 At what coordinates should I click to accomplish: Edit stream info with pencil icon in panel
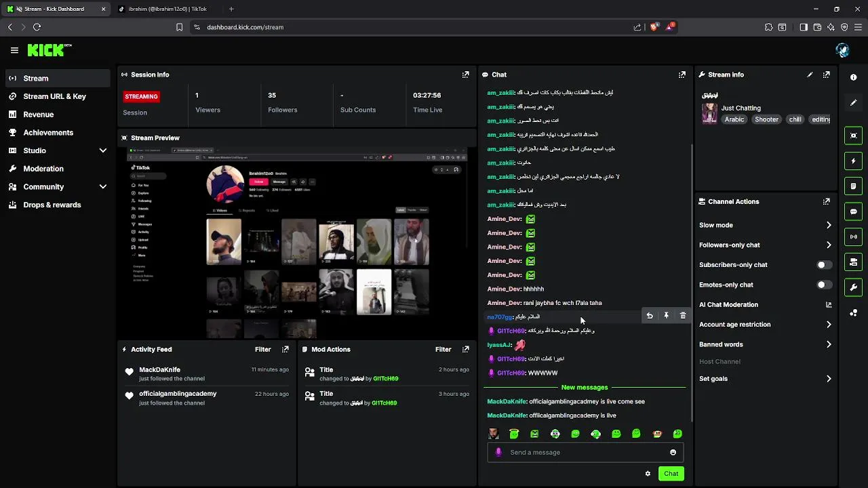tap(810, 75)
